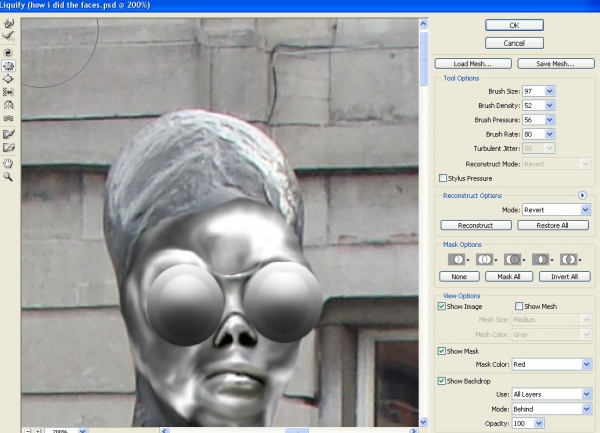600x433 pixels.
Task: Open the Mask Color dropdown showing Red
Action: tap(551, 364)
